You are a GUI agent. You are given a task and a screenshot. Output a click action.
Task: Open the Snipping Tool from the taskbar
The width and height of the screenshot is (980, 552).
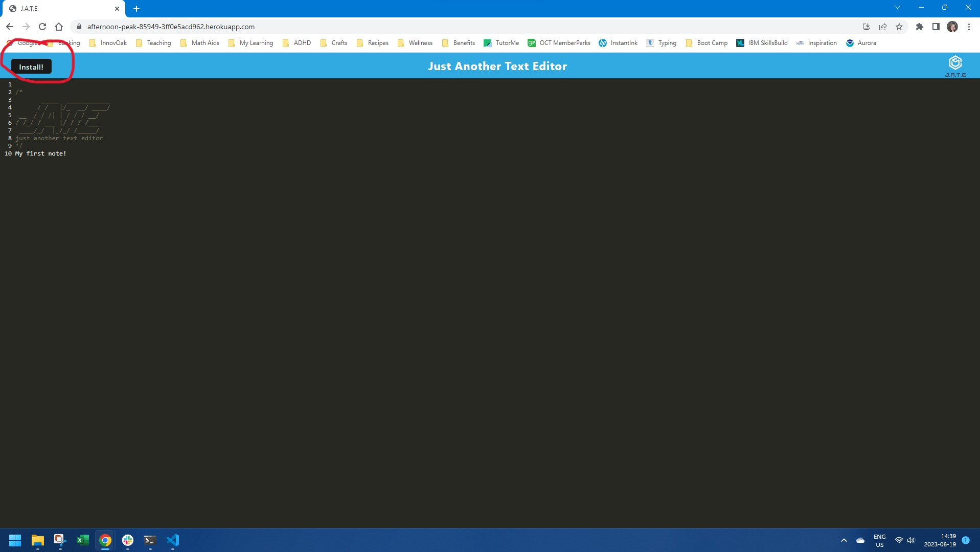pos(60,540)
